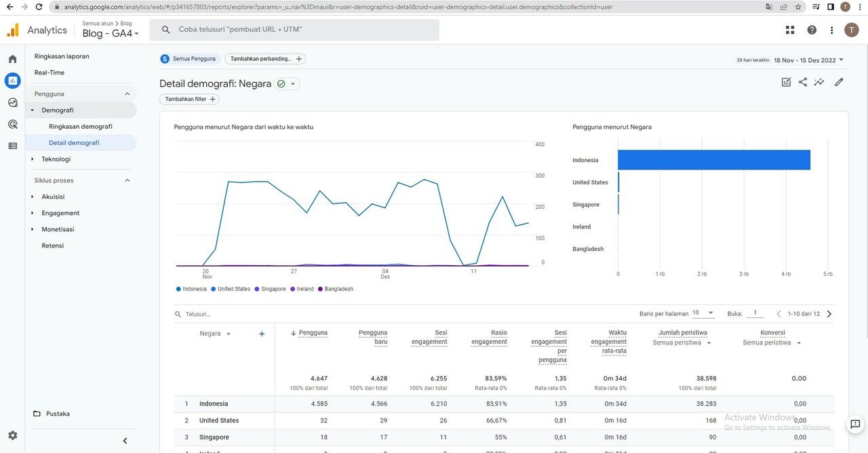Share this report icon
Screen dimensions: 868x453
(x=803, y=82)
